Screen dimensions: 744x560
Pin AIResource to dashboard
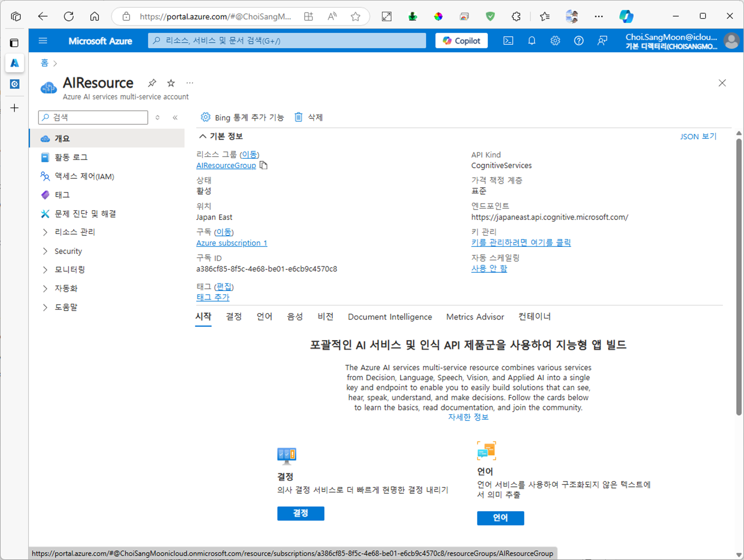(x=152, y=83)
